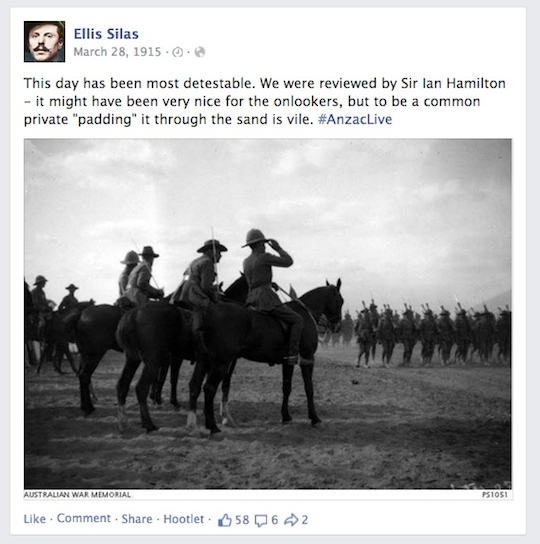540x544 pixels.
Task: Click the curved arrow shares icon
Action: click(x=291, y=520)
